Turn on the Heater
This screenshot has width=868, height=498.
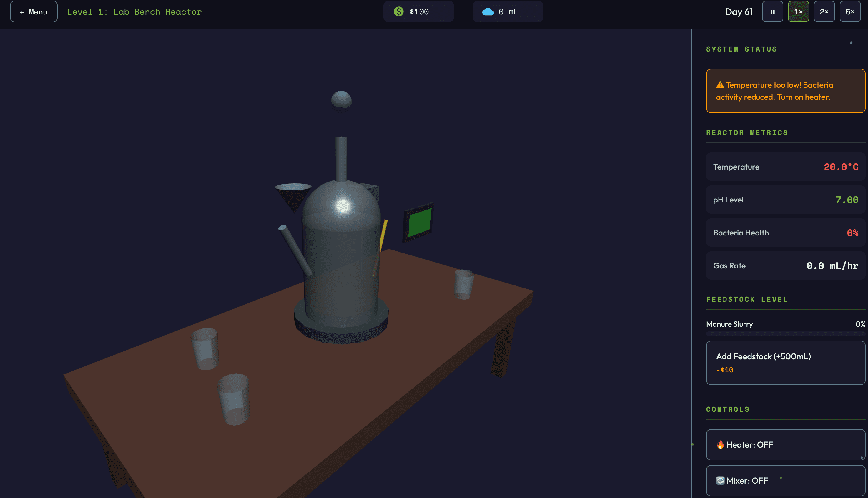click(785, 444)
